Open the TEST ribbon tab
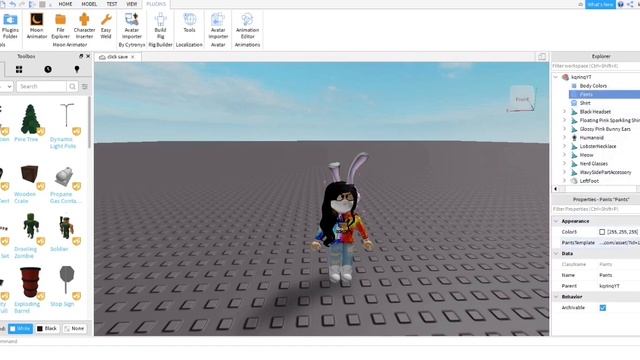 112,4
